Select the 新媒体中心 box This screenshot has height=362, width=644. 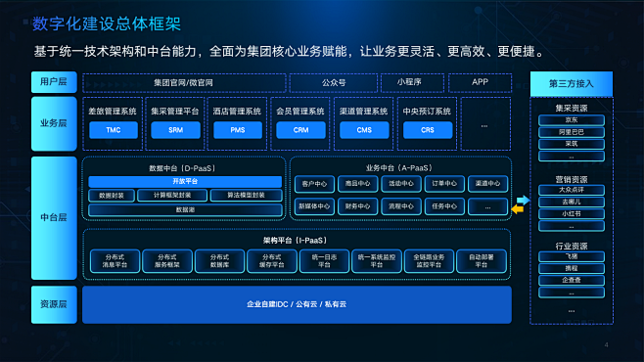[x=314, y=206]
